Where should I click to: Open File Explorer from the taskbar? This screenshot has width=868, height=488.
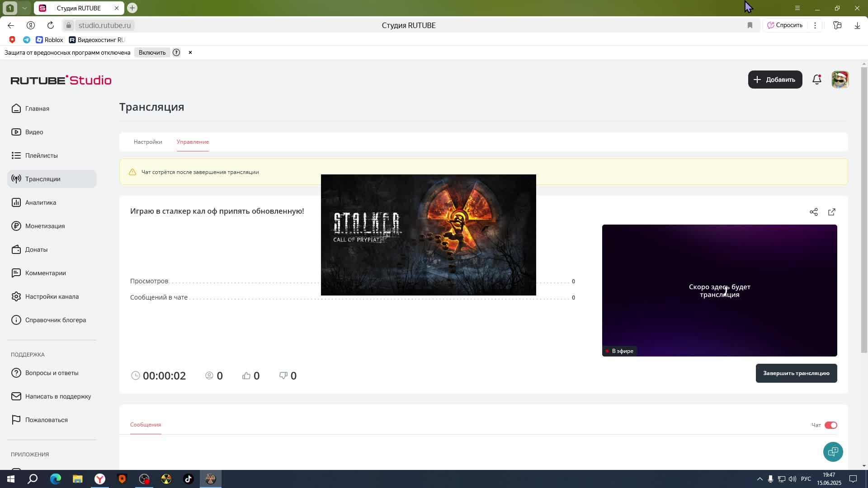77,479
